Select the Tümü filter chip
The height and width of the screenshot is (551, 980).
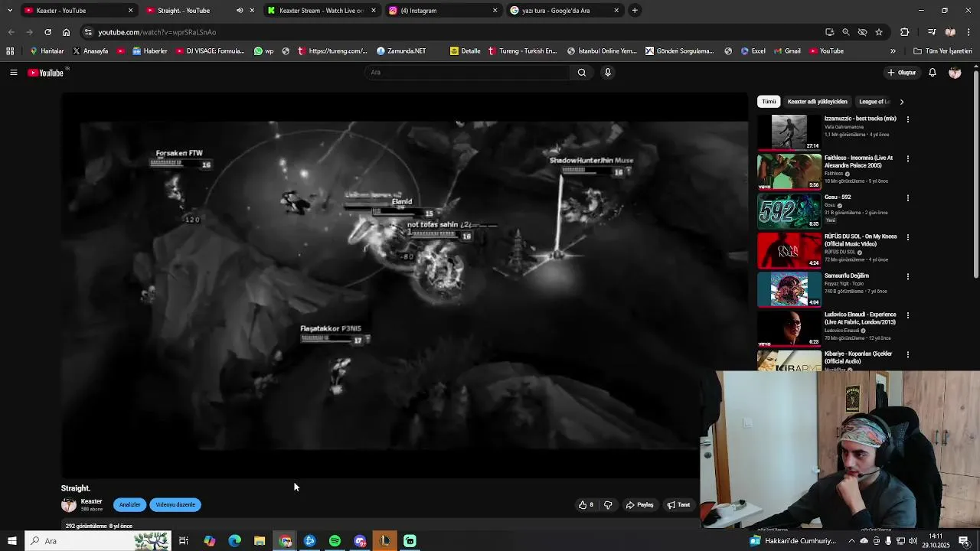769,102
